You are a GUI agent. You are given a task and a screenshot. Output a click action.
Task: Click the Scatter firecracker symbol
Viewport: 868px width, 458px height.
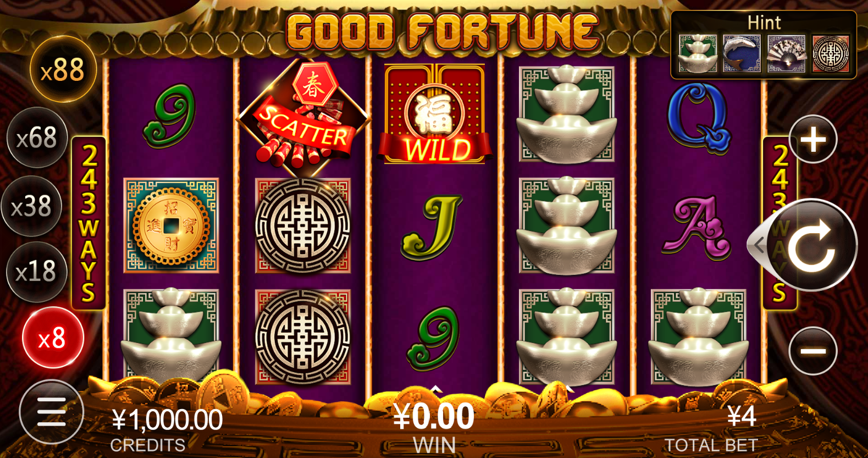pyautogui.click(x=303, y=115)
